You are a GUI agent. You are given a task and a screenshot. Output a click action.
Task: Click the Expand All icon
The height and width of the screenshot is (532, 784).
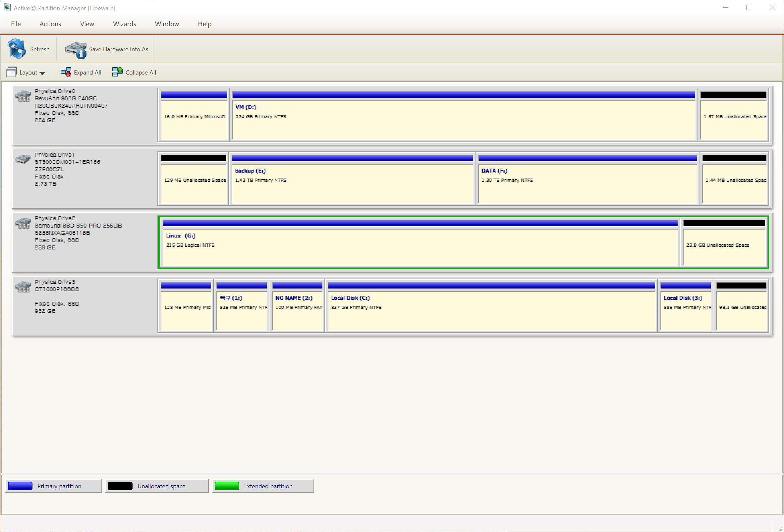[x=65, y=73]
